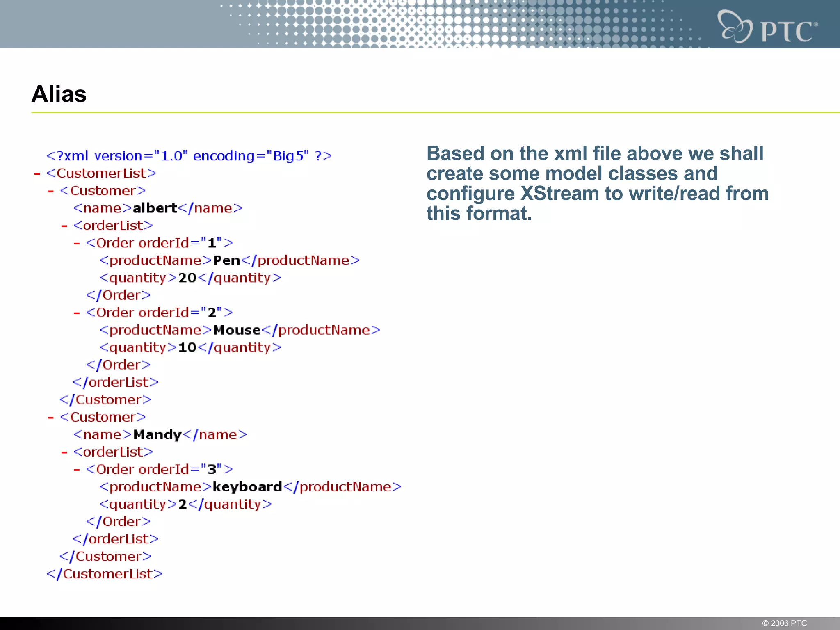Collapse Mandy's orderList node
Image resolution: width=840 pixels, height=630 pixels.
tap(64, 453)
